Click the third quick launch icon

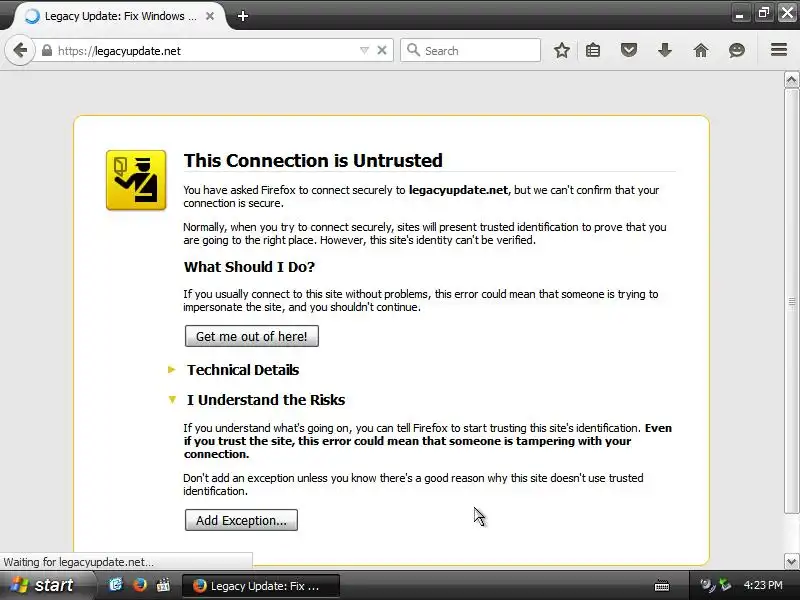click(163, 585)
